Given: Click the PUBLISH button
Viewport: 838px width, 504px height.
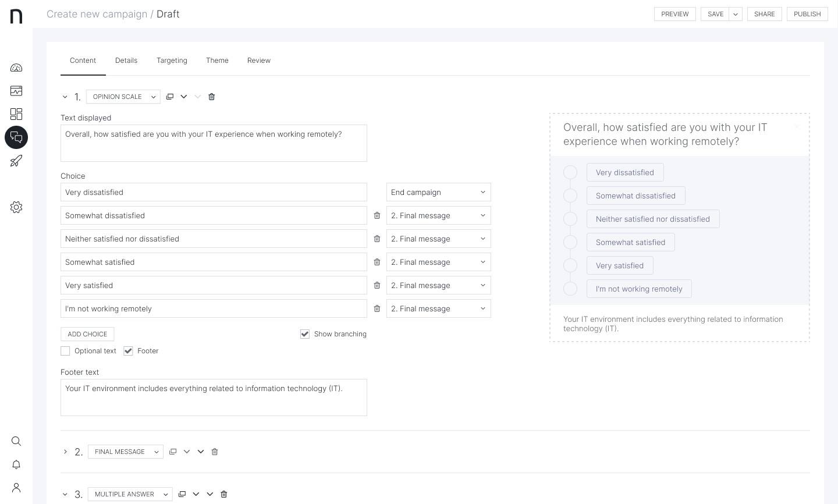Looking at the screenshot, I should coord(807,14).
